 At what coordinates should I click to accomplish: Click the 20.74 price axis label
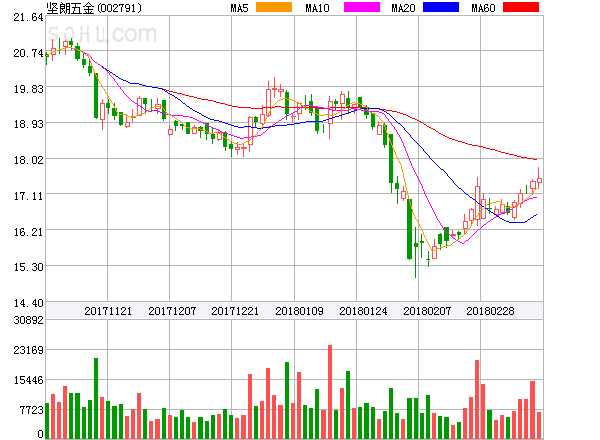click(28, 53)
